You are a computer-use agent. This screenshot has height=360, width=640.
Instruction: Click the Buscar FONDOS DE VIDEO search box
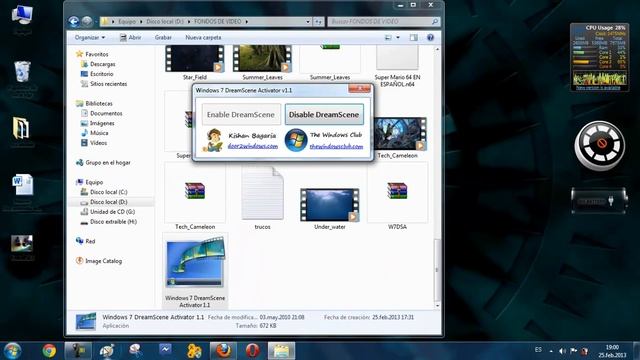[384, 21]
